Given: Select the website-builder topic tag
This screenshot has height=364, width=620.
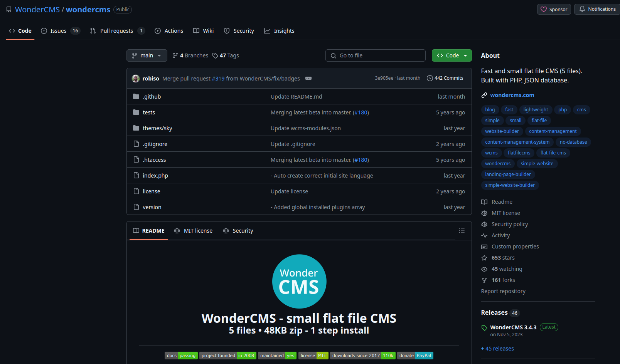Looking at the screenshot, I should (x=502, y=131).
